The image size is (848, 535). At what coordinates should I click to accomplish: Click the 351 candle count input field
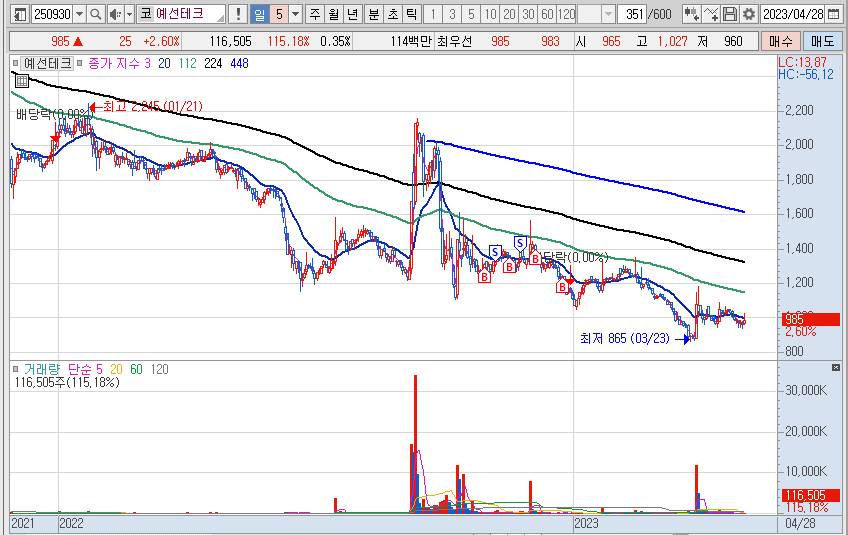coord(632,14)
